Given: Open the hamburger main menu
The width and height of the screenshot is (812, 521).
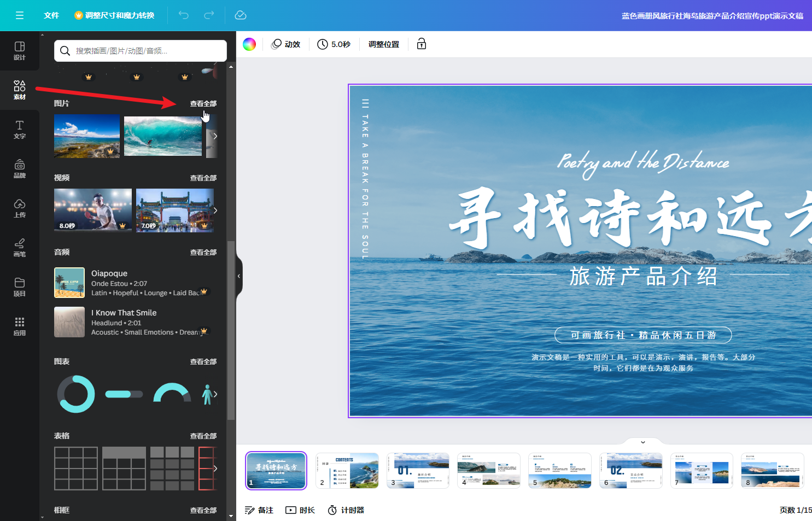Looking at the screenshot, I should coord(20,15).
